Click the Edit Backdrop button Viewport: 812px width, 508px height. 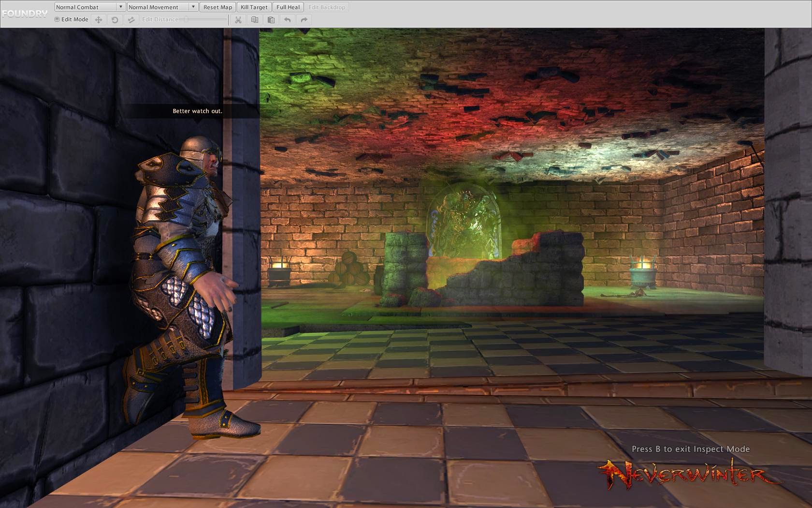327,7
